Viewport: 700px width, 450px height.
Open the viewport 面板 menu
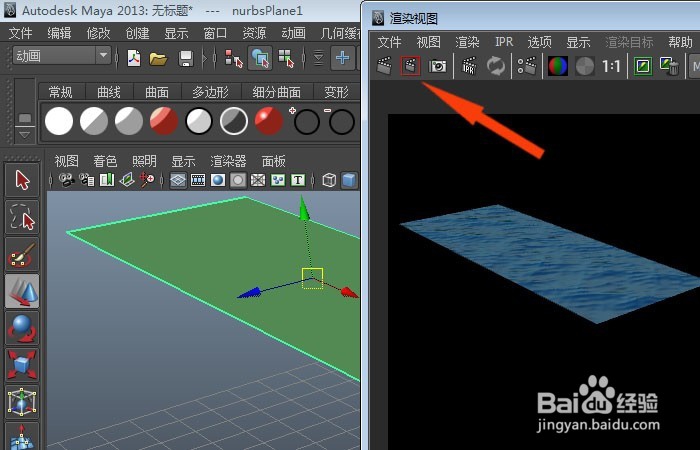point(274,161)
